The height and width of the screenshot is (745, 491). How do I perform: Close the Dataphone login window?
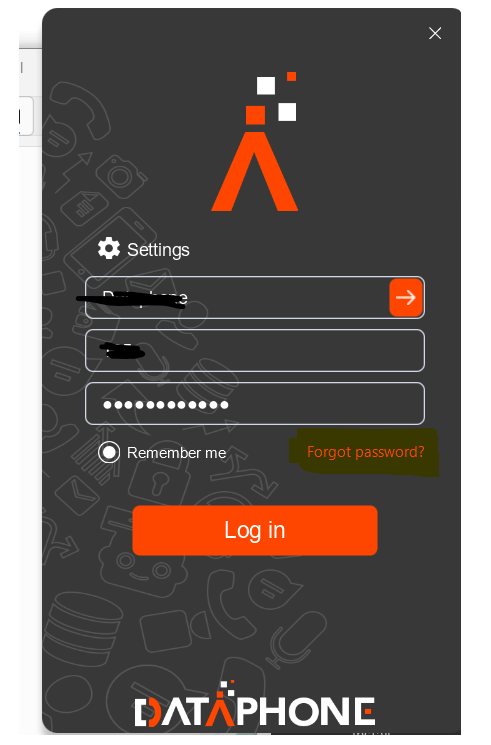click(x=435, y=33)
